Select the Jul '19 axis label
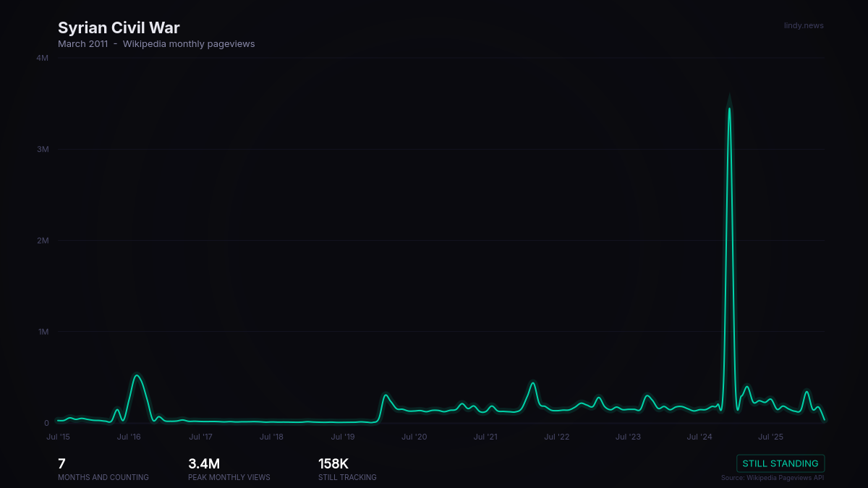This screenshot has height=488, width=868. coord(343,437)
